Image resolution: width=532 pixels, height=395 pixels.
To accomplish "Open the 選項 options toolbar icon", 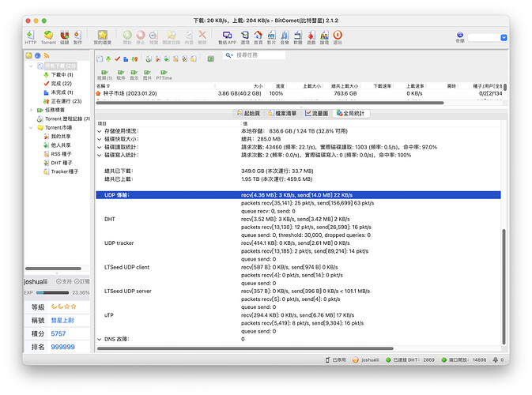I will tap(245, 37).
